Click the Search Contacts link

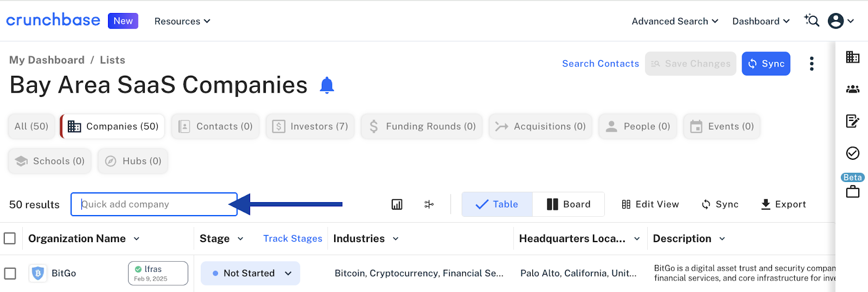(601, 63)
